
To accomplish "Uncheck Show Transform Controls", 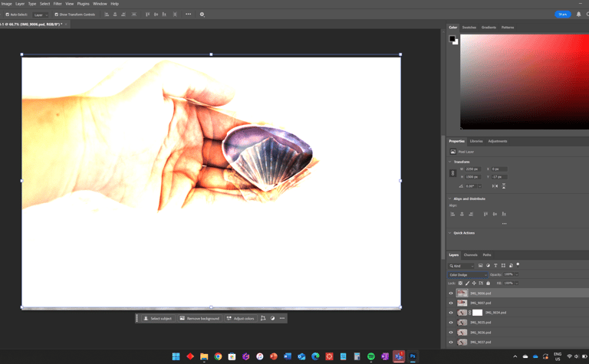I will 56,15.
